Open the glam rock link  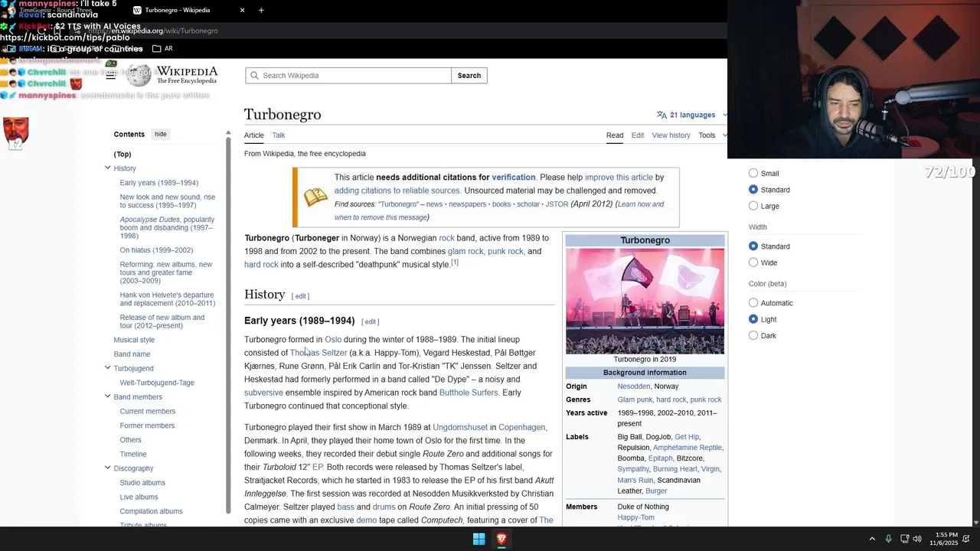pos(465,251)
